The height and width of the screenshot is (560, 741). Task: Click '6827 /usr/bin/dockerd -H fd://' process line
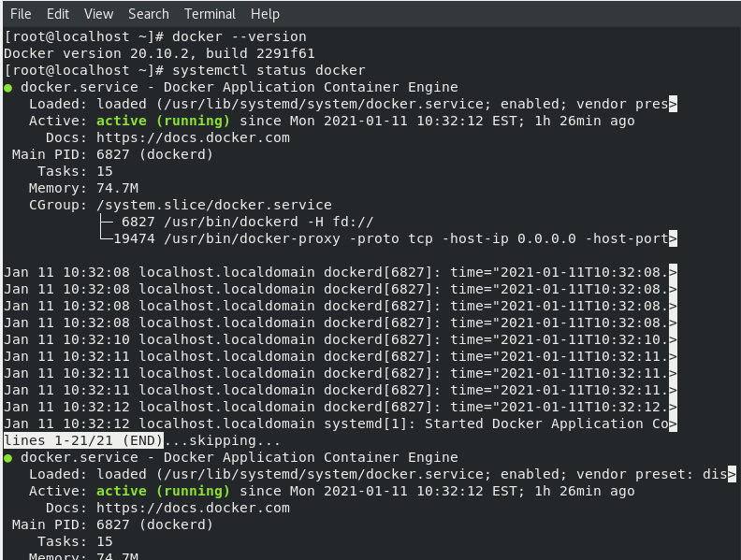(x=247, y=222)
